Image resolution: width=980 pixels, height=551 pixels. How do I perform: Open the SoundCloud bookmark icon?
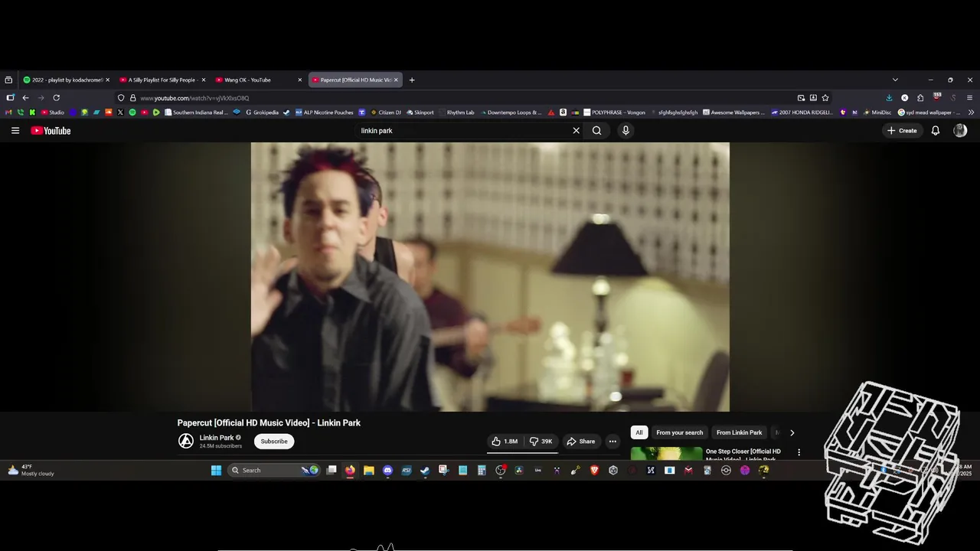pyautogui.click(x=109, y=112)
